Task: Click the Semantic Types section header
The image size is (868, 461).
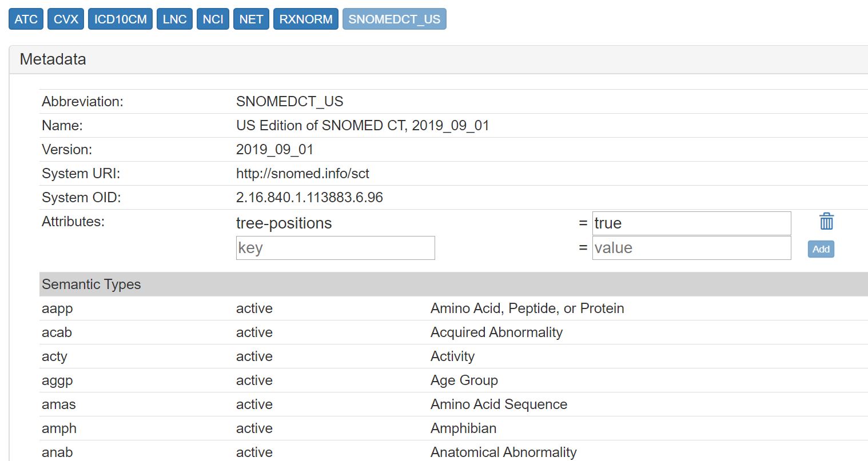Action: click(453, 284)
